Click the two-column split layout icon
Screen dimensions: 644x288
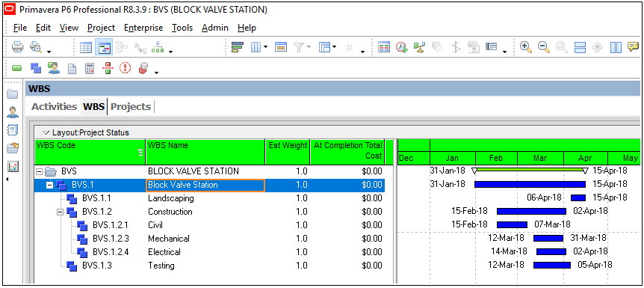(616, 47)
